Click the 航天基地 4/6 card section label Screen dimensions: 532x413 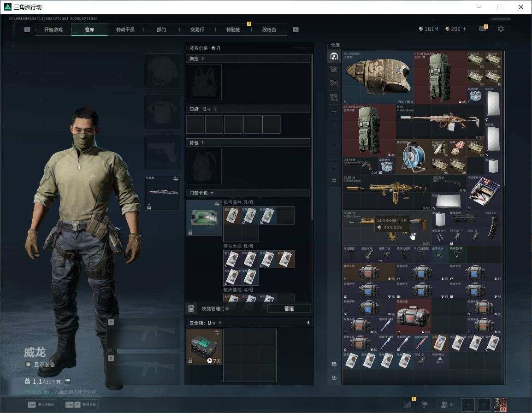point(238,290)
